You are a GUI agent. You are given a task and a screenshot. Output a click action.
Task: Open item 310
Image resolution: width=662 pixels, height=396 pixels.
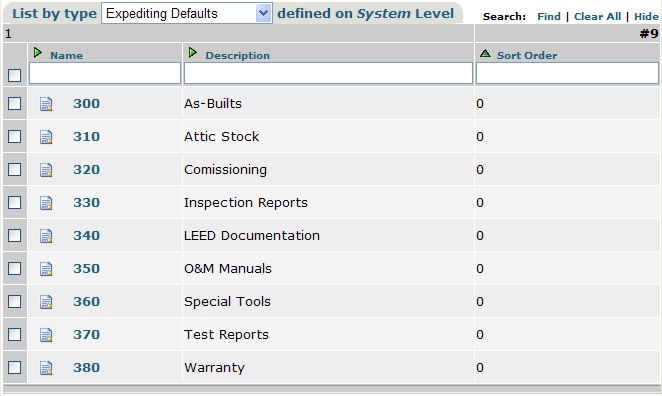87,137
